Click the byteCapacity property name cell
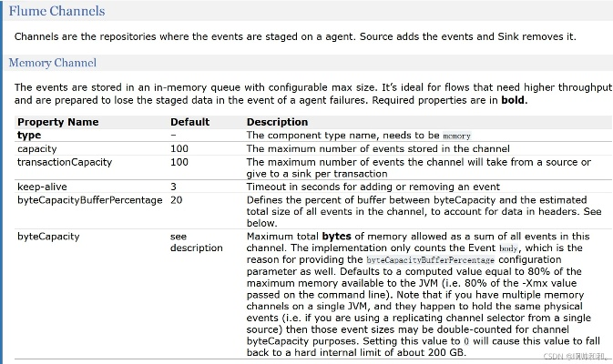 pos(48,236)
